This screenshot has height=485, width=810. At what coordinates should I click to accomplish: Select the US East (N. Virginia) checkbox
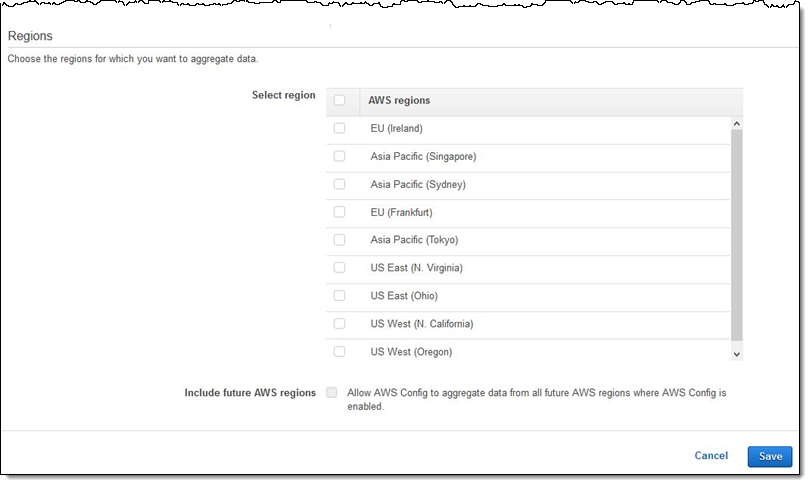tap(340, 268)
